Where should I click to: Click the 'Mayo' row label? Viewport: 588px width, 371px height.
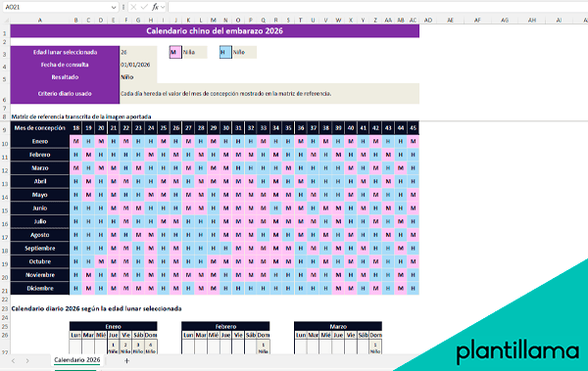tap(40, 195)
